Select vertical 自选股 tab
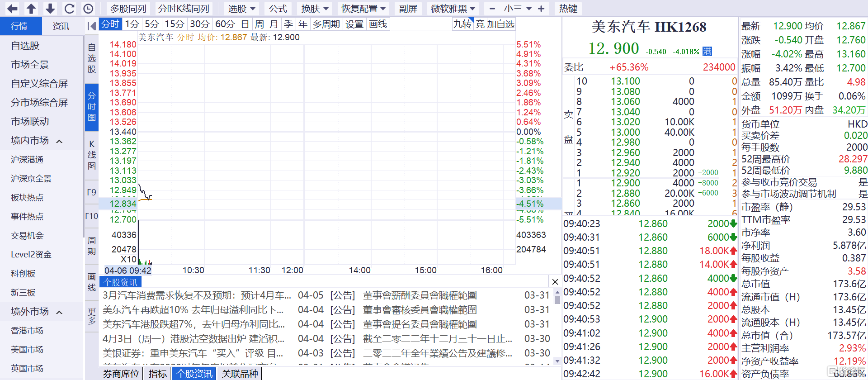 point(92,58)
